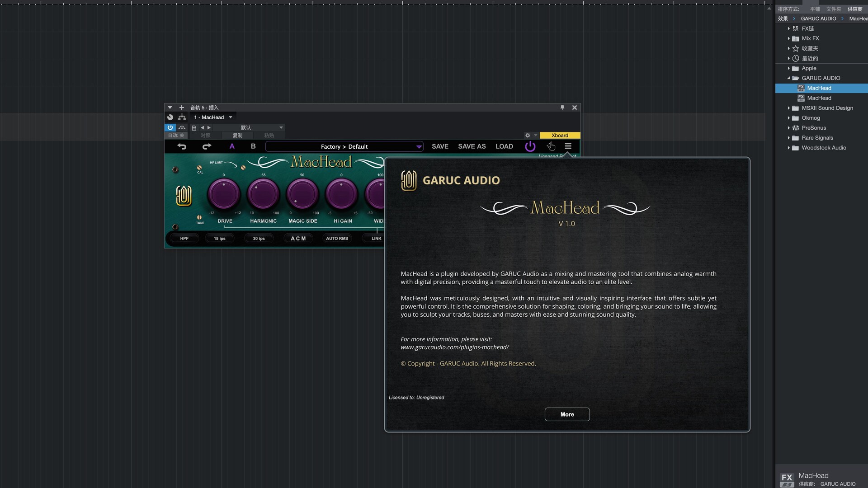Viewport: 868px width, 488px height.
Task: Collapse the GARUC AUDIO folder
Action: 789,78
